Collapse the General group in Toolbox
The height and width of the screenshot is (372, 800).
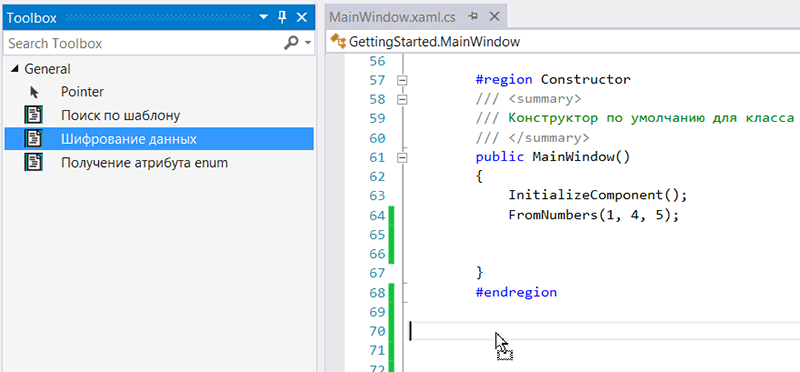pyautogui.click(x=15, y=69)
